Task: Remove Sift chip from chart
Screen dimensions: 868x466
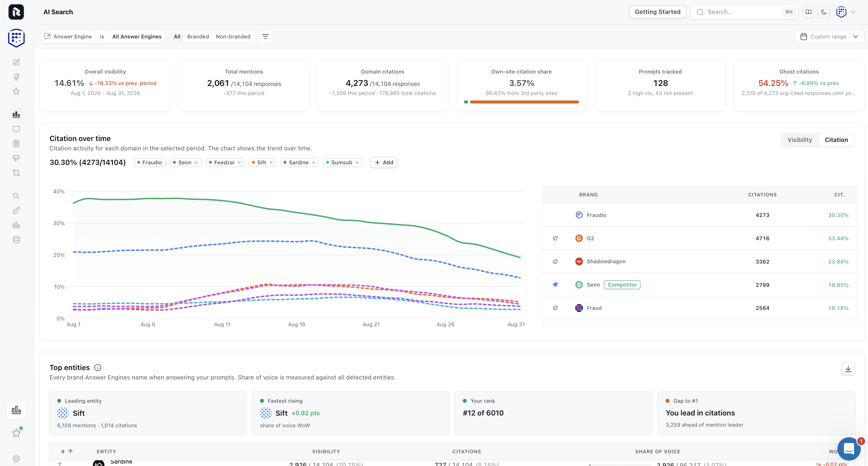Action: [271, 163]
